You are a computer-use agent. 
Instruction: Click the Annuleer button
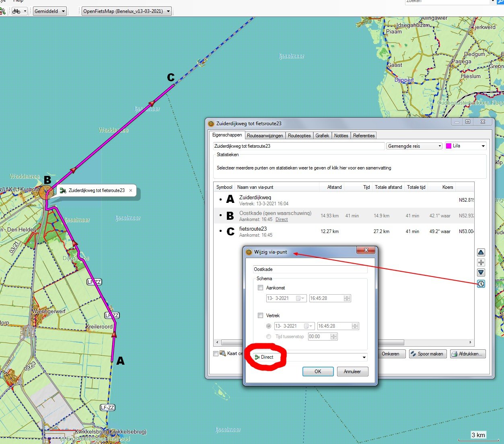point(352,372)
